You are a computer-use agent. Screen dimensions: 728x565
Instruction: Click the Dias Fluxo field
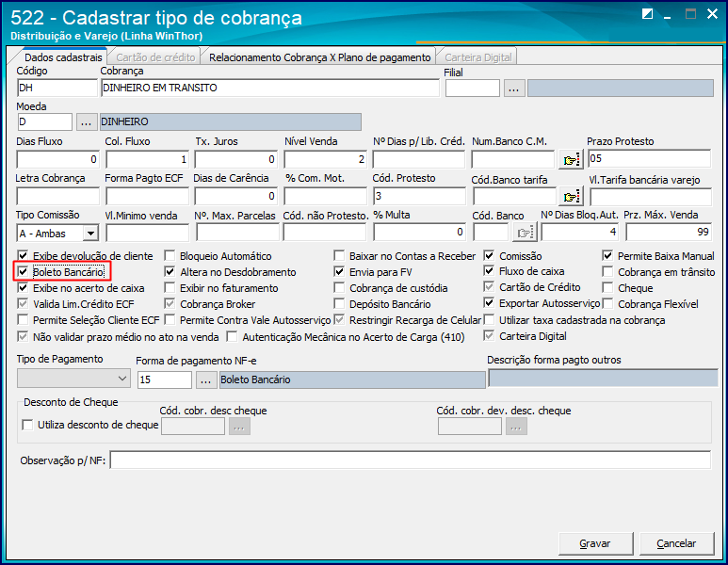tap(57, 159)
